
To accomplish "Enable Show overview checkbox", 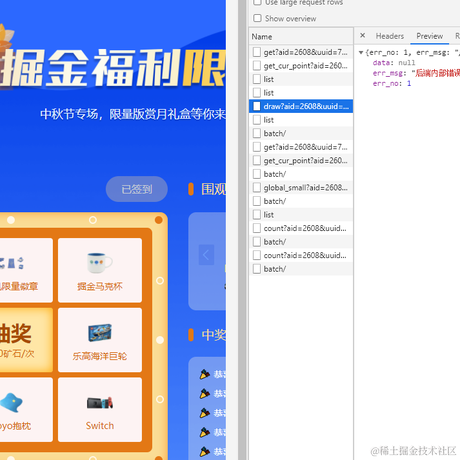I will tap(257, 18).
